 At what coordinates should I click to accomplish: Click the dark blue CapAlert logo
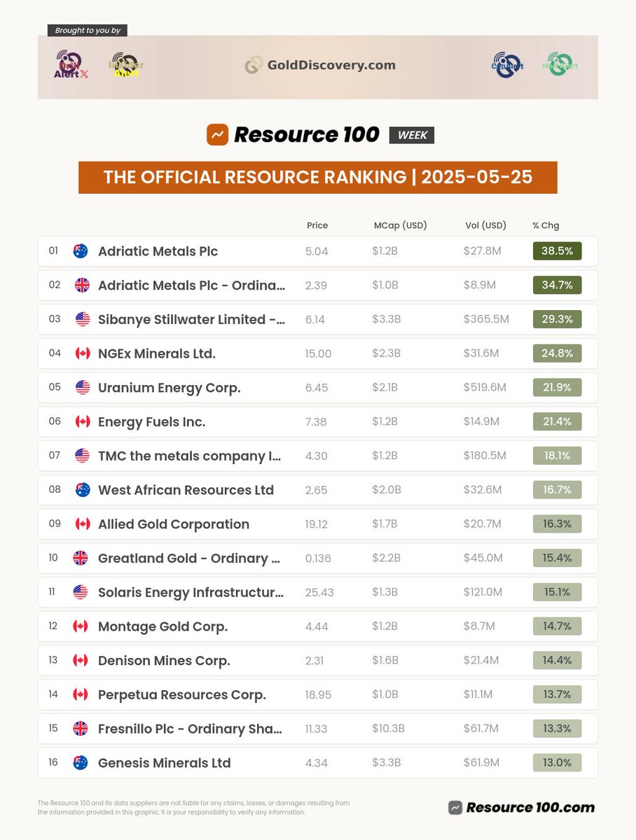pos(508,65)
